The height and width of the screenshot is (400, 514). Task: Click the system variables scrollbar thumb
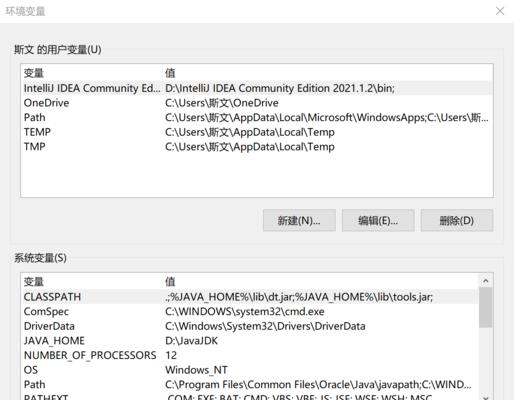point(486,308)
